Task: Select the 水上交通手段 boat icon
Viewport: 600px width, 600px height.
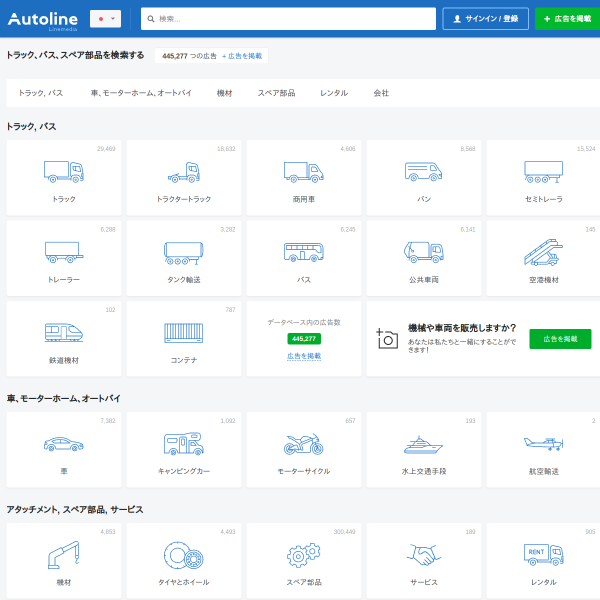Action: coord(423,445)
